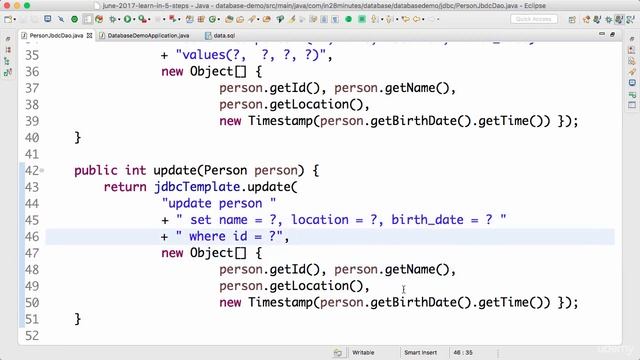Image resolution: width=640 pixels, height=360 pixels.
Task: Collapse the update method at line 42
Action: tap(42, 170)
